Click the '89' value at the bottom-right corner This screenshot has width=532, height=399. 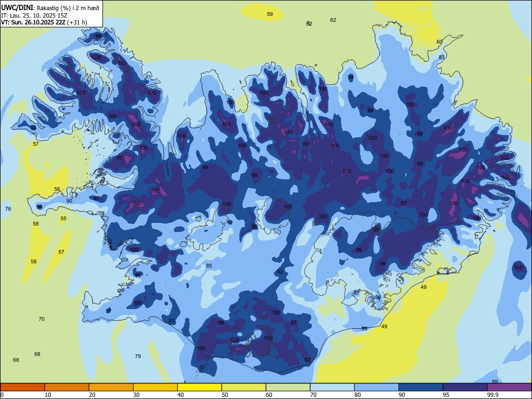495,381
